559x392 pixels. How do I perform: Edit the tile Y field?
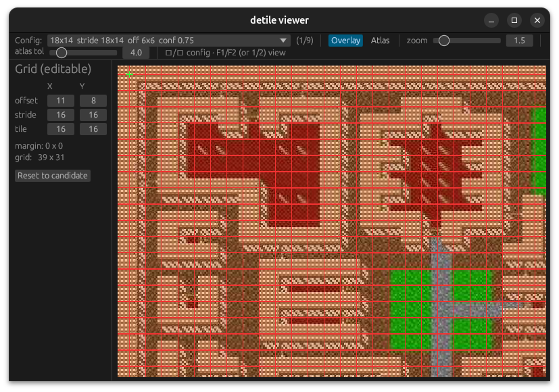[x=93, y=129]
